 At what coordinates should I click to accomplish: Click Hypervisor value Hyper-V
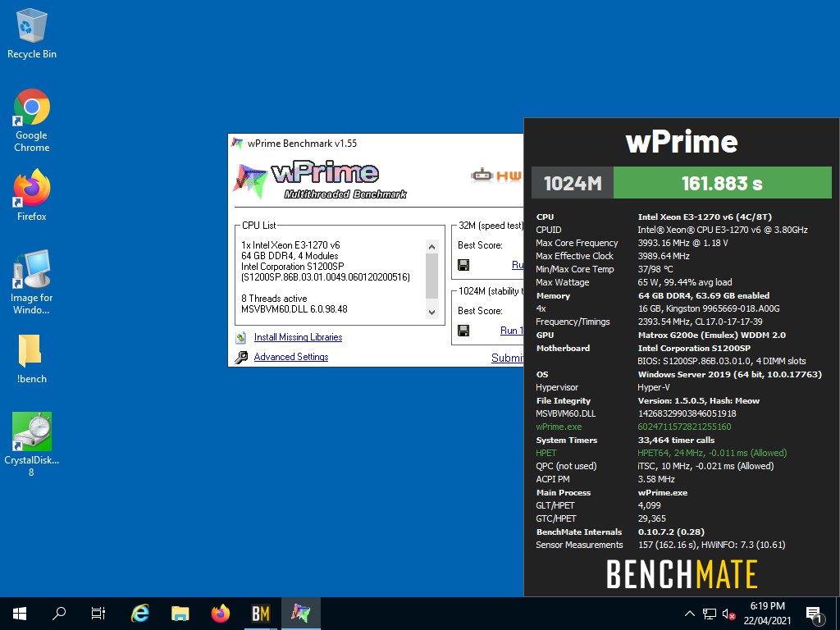pos(654,387)
